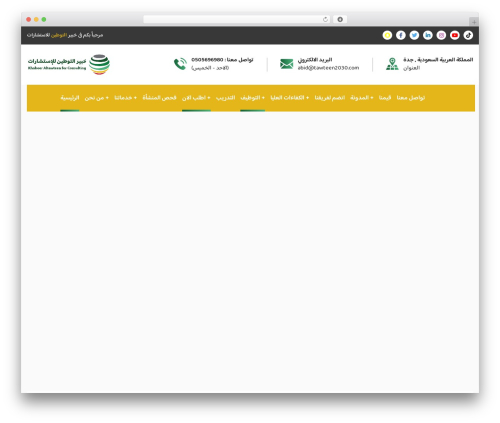Screen dimensions: 500x423
Task: Click the green map location pin icon
Action: (392, 64)
